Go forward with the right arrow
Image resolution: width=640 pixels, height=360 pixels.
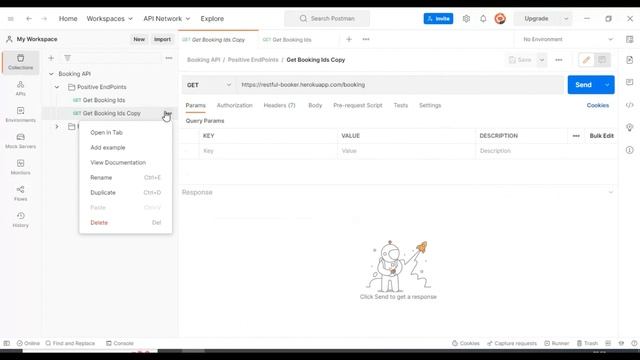coord(44,19)
